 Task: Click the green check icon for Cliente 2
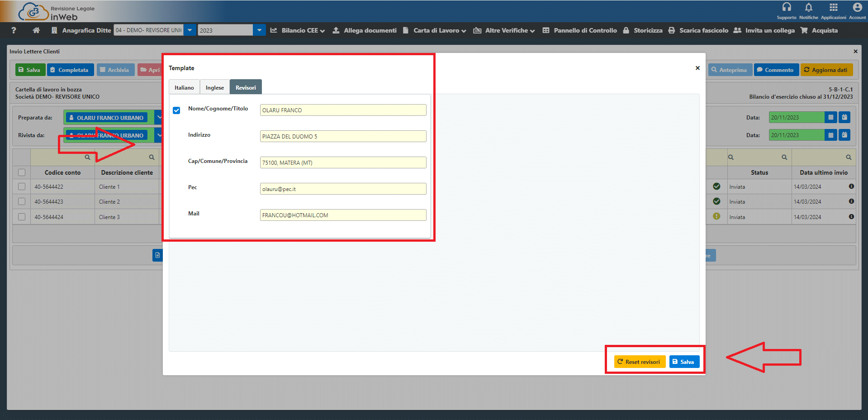click(x=716, y=201)
